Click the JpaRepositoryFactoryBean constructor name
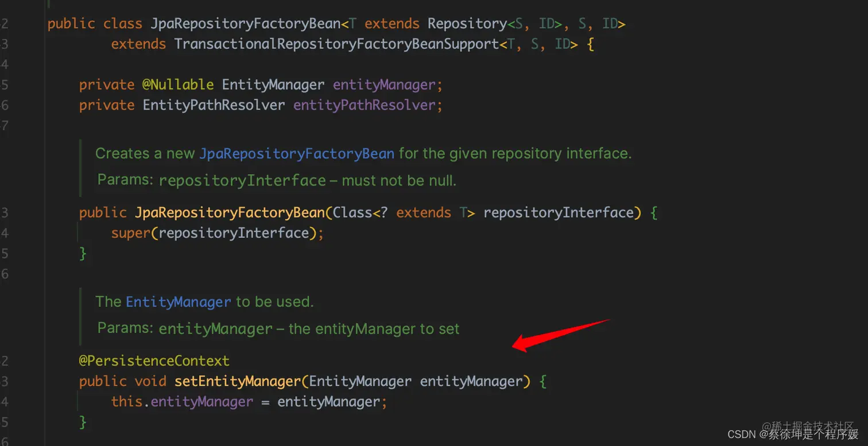This screenshot has width=868, height=446. pos(230,213)
